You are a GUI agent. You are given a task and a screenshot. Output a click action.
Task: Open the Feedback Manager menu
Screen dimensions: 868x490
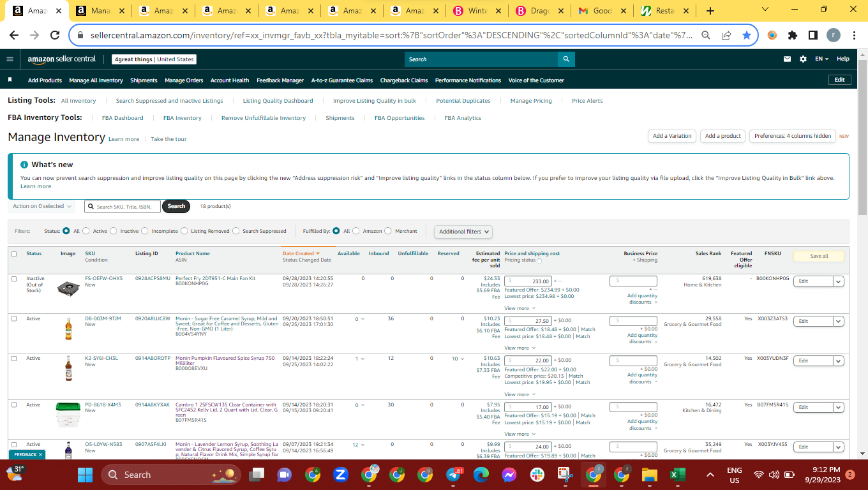[x=280, y=80]
